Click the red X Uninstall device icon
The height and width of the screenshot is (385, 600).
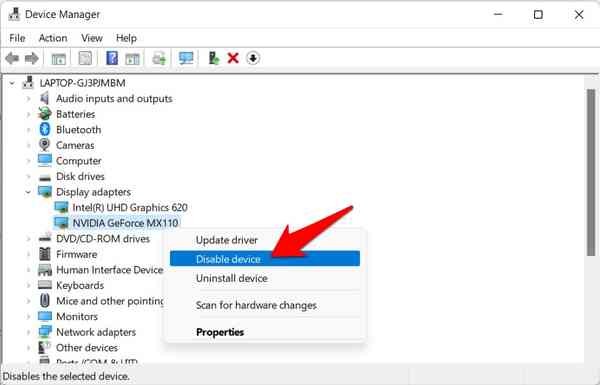coord(233,59)
